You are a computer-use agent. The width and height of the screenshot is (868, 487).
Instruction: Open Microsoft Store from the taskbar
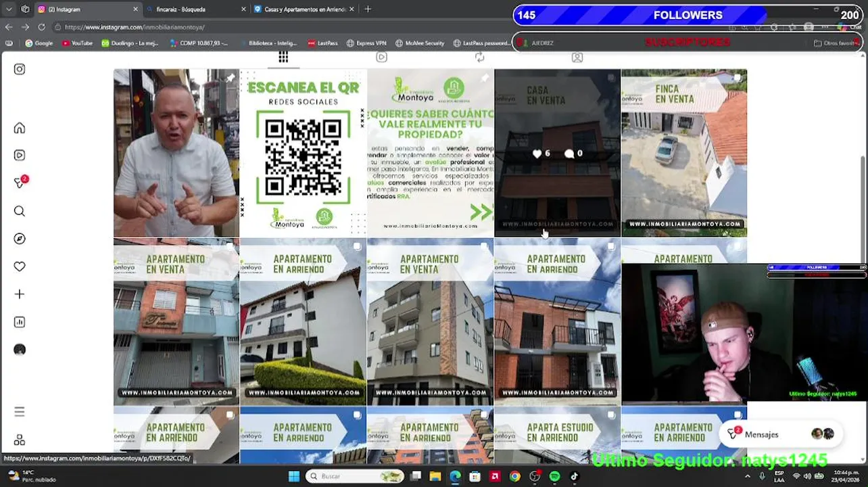click(475, 476)
